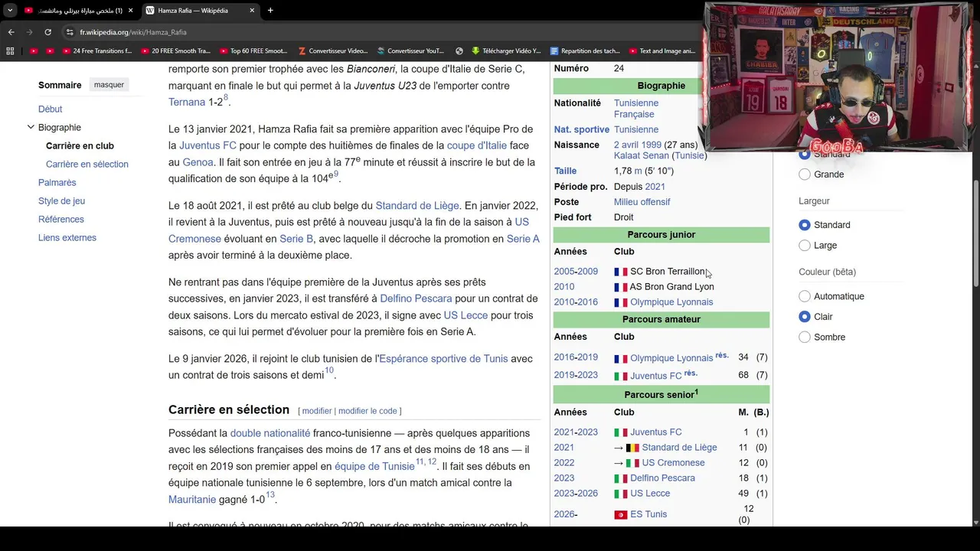This screenshot has width=980, height=551.
Task: Open the équipe de Tunisie link
Action: point(374,466)
